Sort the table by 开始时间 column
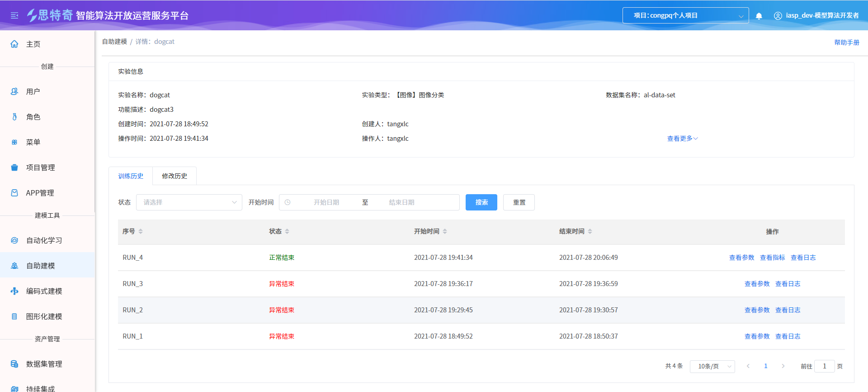The width and height of the screenshot is (868, 392). [x=445, y=231]
